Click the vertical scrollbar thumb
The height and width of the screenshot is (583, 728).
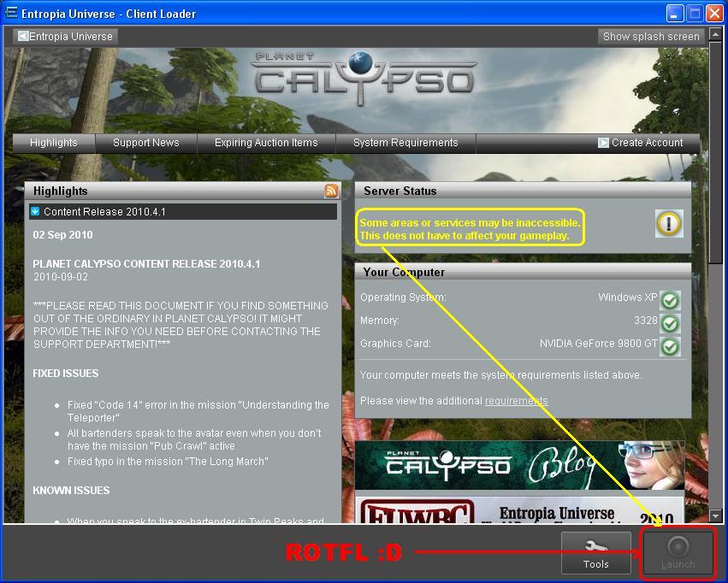(x=715, y=152)
